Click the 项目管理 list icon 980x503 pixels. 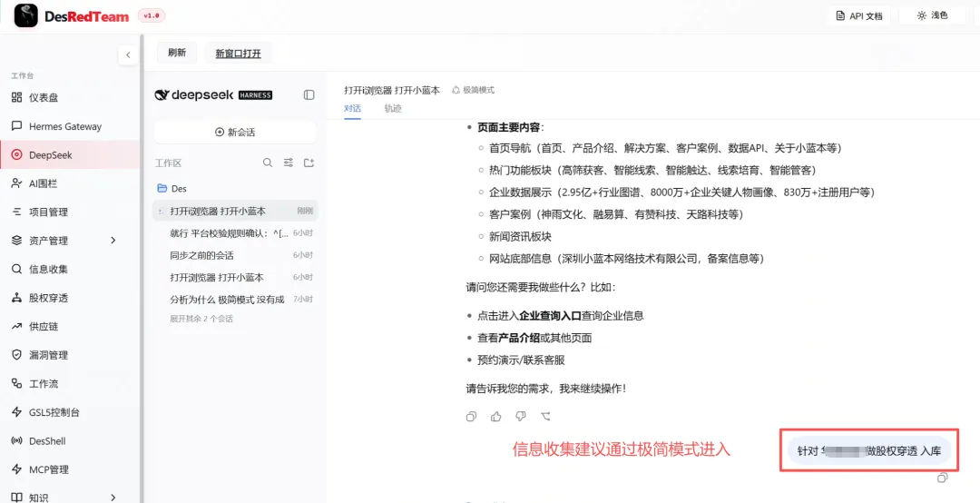[17, 212]
